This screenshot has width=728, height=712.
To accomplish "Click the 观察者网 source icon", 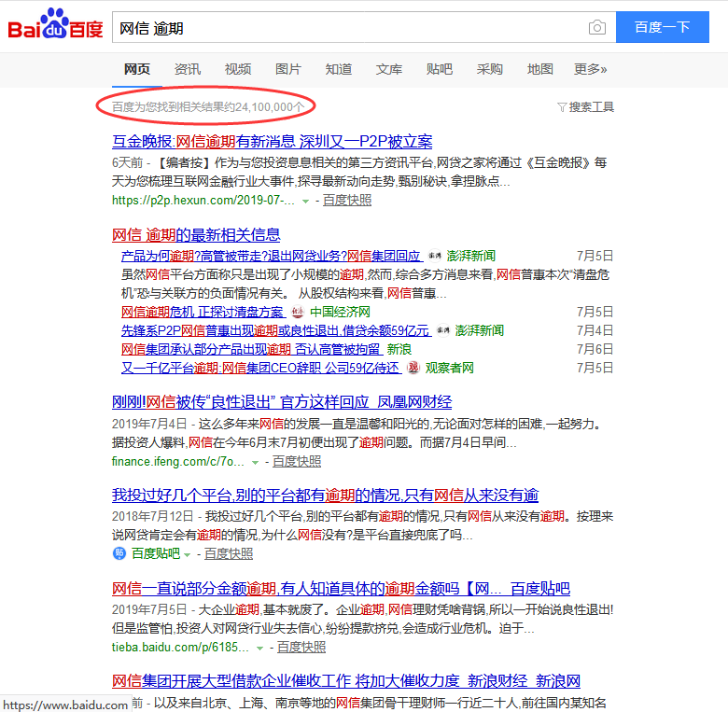I will [x=413, y=368].
